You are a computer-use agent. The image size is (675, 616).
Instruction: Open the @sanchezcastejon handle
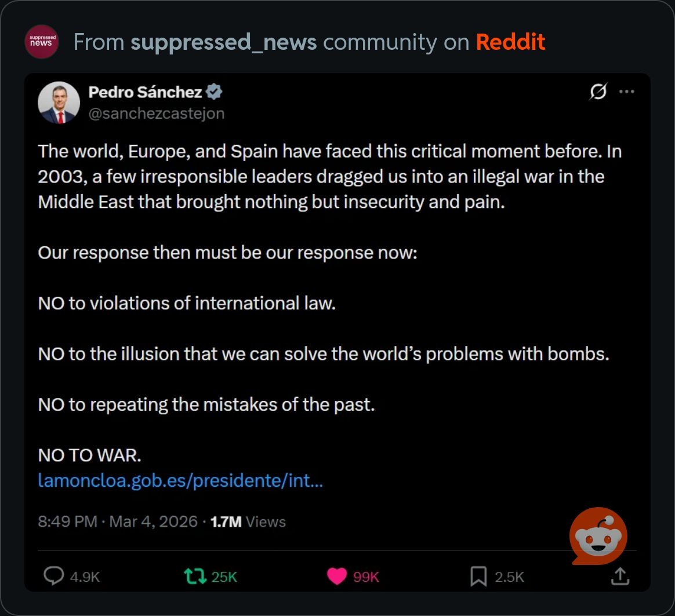pos(156,113)
